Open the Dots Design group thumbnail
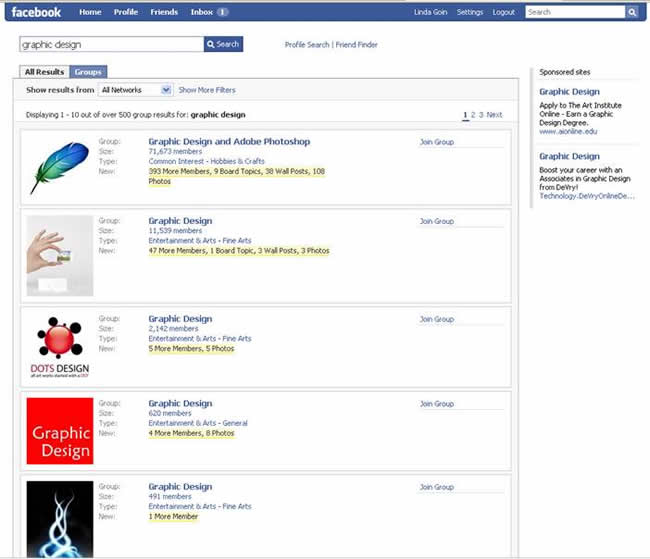650x559 pixels. [60, 347]
